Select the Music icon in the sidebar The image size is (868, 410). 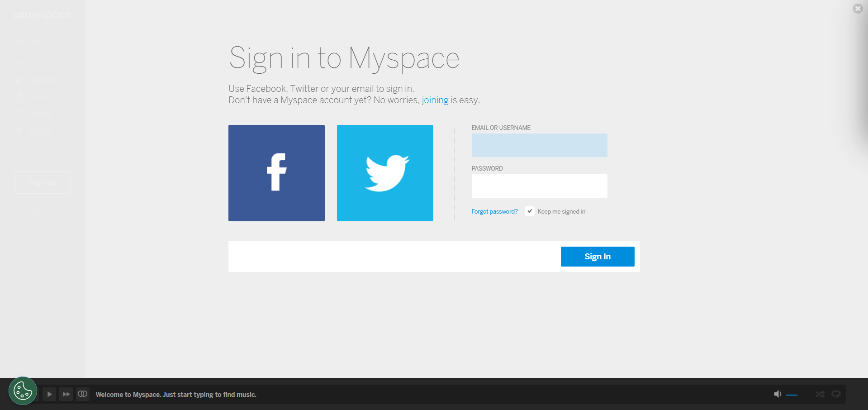pos(19,97)
